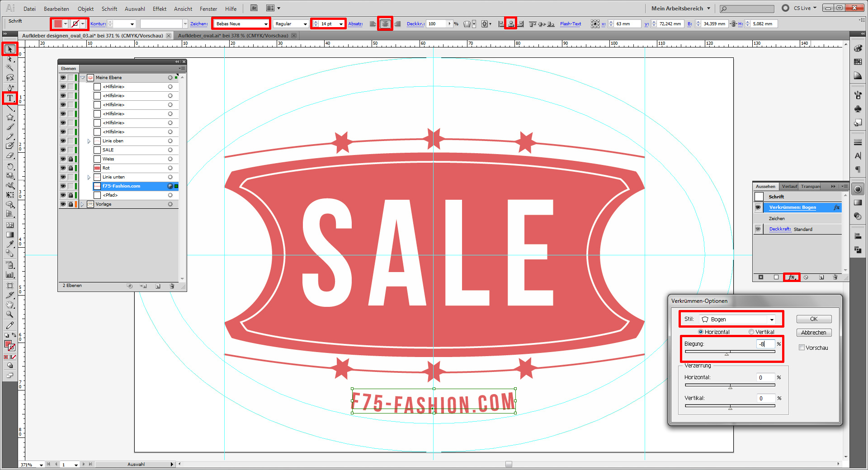Image resolution: width=868 pixels, height=470 pixels.
Task: Click the Biegung slider track
Action: point(730,352)
